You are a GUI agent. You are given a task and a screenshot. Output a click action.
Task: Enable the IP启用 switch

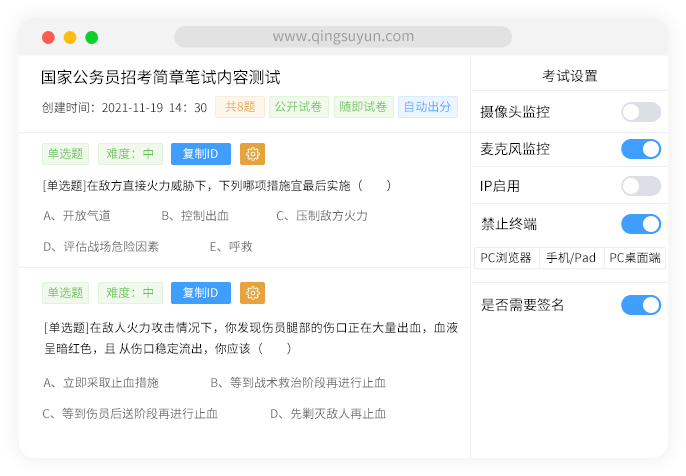pyautogui.click(x=641, y=186)
